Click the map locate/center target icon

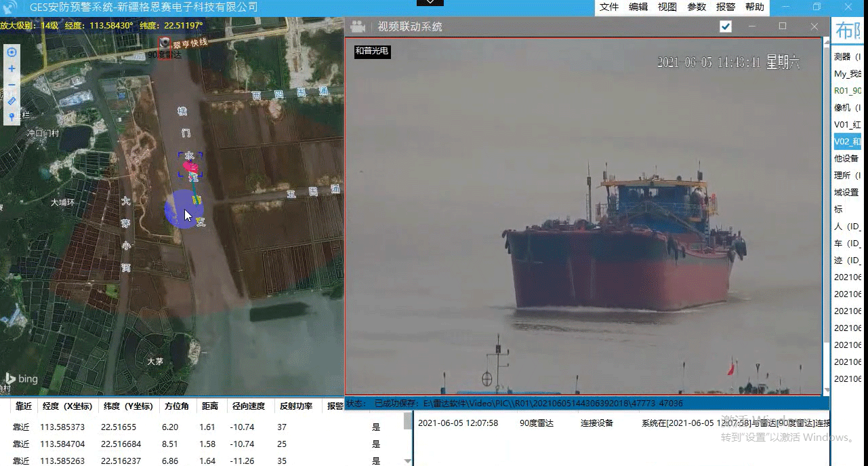pos(12,52)
